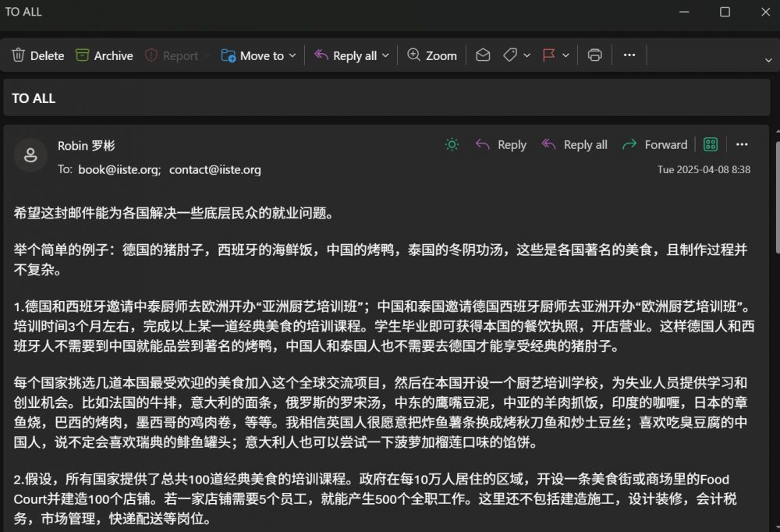
Task: Click sender avatar for Robin 罗彬
Action: 30,155
